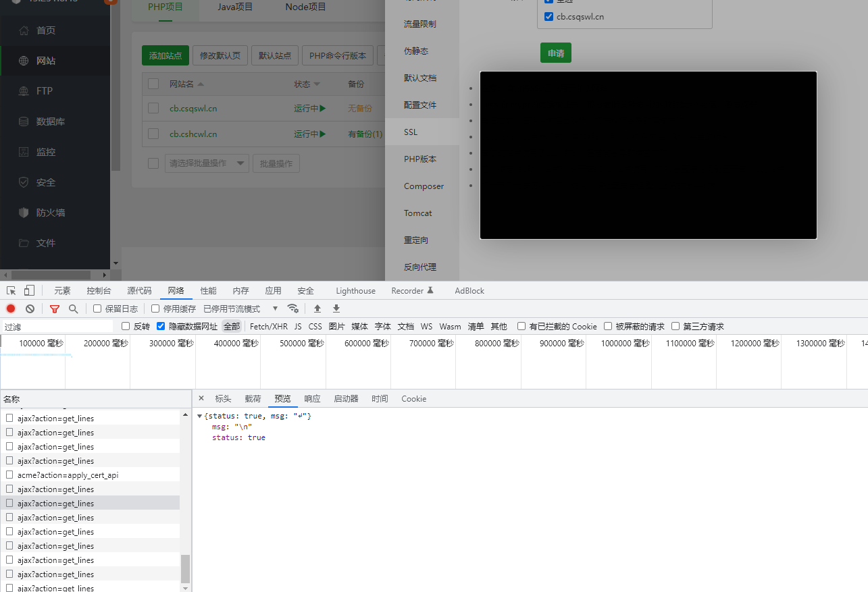Switch to the Java项目 tab
This screenshot has width=868, height=592.
(x=235, y=7)
